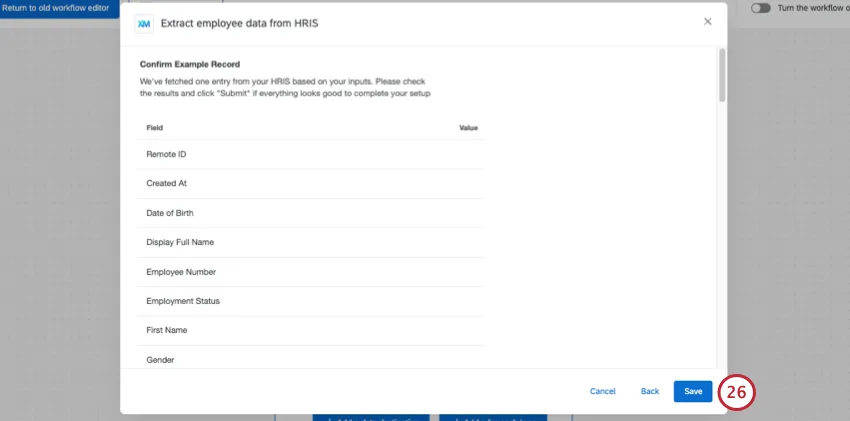The height and width of the screenshot is (421, 850).
Task: Click the Field column header
Action: click(154, 128)
